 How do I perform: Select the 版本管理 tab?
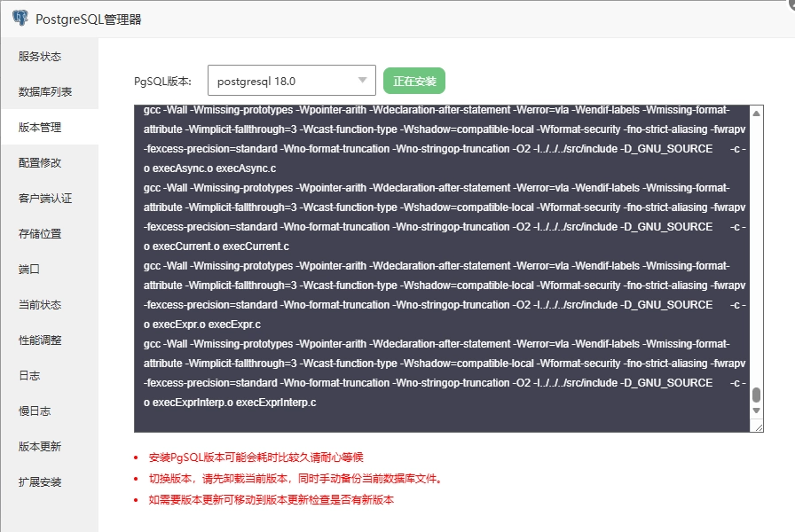(x=50, y=127)
